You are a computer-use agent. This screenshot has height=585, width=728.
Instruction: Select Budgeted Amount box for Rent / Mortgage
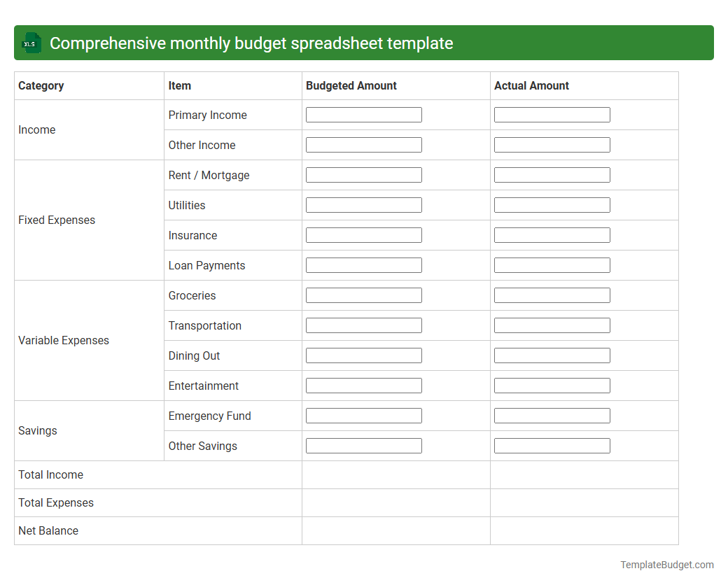pos(363,174)
